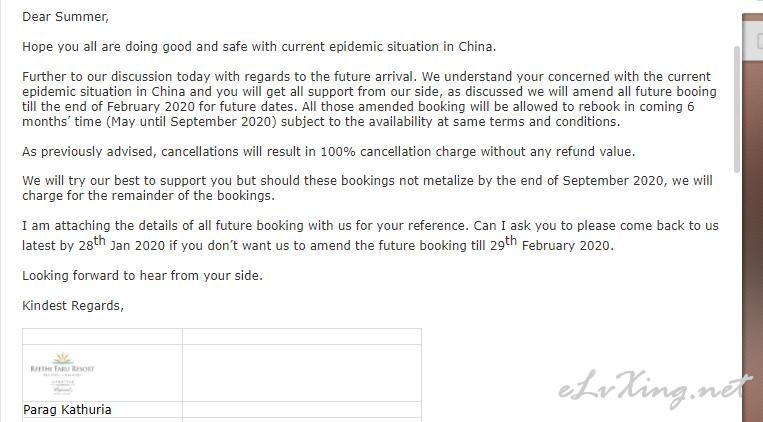Click the partially visible button at top right
Image resolution: width=763 pixels, height=422 pixels.
pos(759,41)
